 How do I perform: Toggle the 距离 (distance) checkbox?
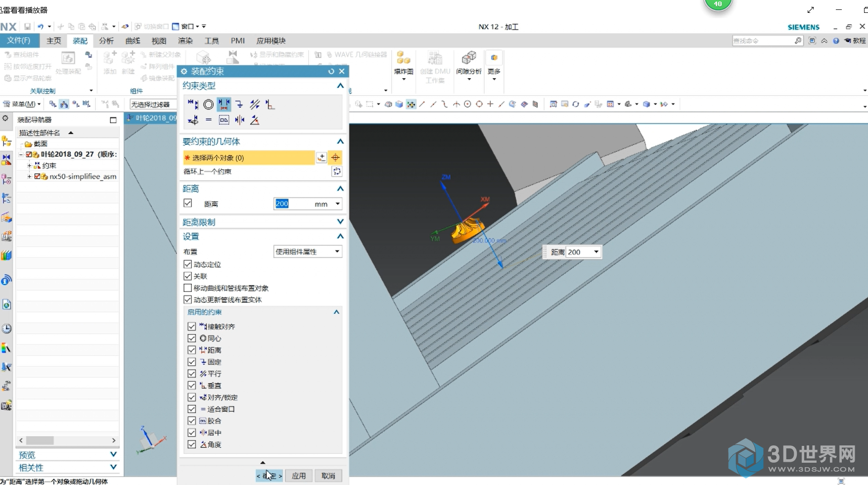click(187, 203)
